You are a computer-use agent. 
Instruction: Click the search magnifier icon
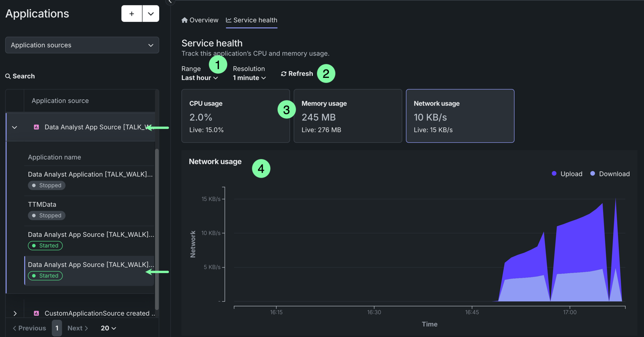click(8, 76)
